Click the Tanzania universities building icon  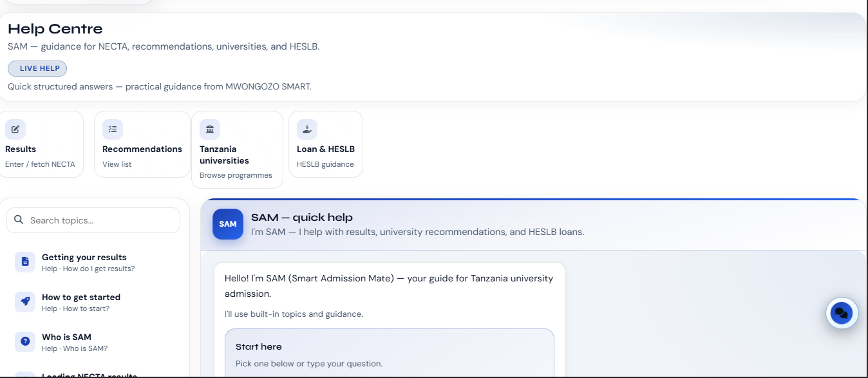[x=210, y=129]
